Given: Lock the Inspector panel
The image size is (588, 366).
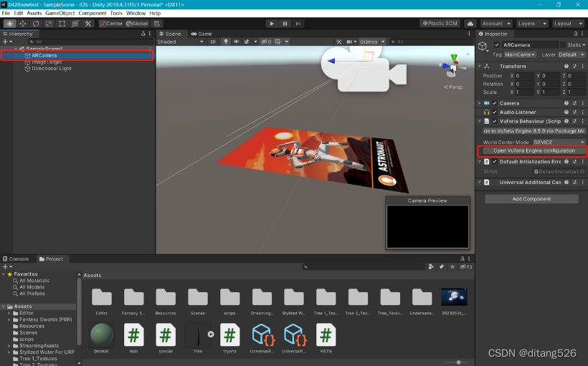Looking at the screenshot, I should (576, 34).
